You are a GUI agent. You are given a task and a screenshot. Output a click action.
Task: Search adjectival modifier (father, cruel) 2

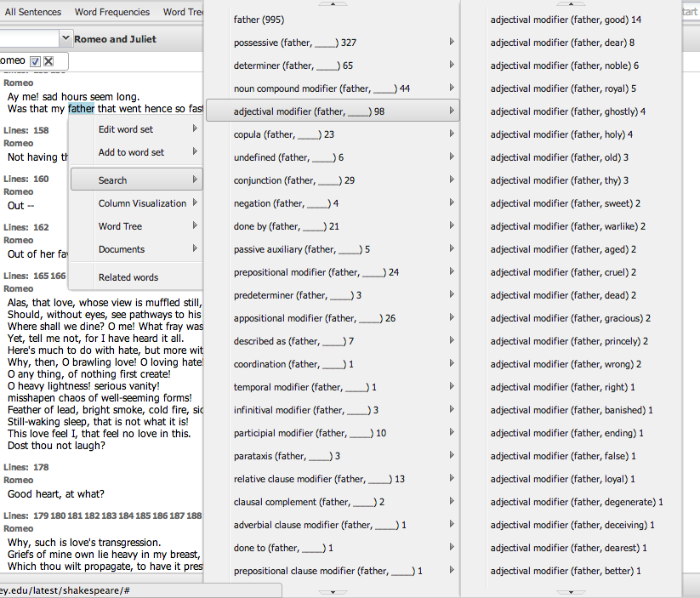click(571, 272)
